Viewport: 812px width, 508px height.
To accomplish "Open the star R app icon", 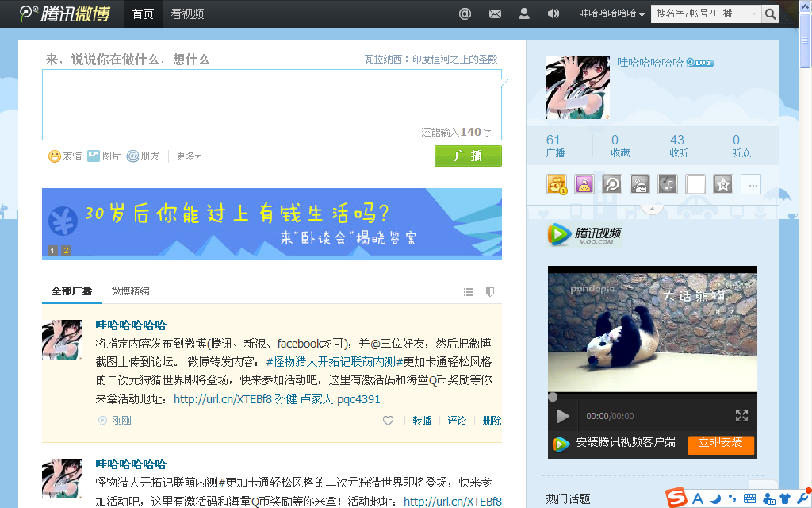I will pyautogui.click(x=723, y=184).
